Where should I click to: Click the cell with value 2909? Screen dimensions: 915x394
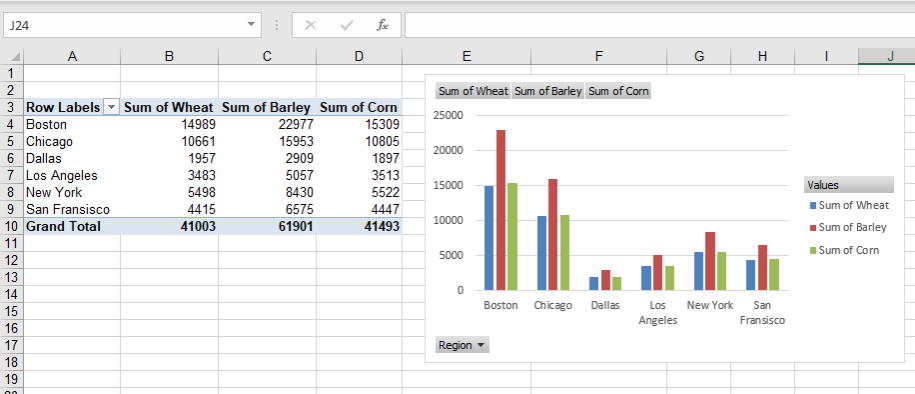267,158
